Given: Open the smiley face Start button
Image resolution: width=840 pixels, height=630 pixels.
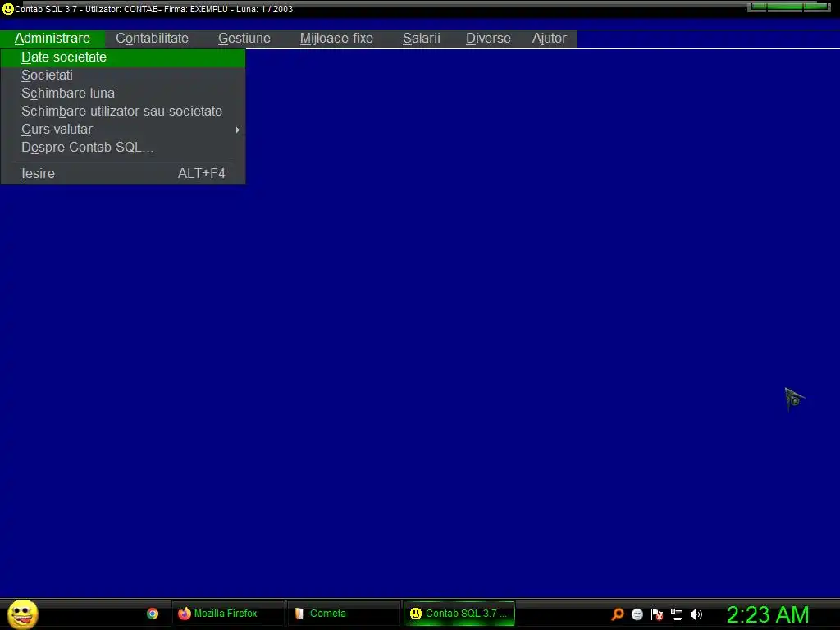Looking at the screenshot, I should (x=22, y=614).
